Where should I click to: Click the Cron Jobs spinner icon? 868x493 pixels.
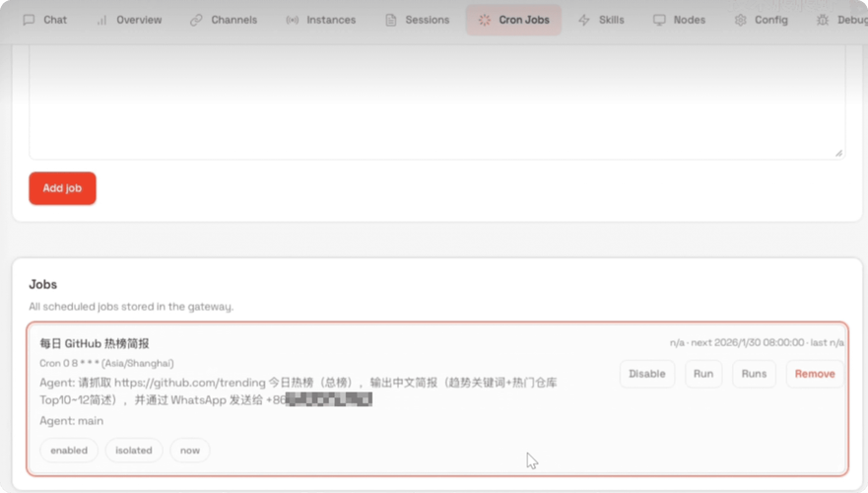tap(485, 20)
